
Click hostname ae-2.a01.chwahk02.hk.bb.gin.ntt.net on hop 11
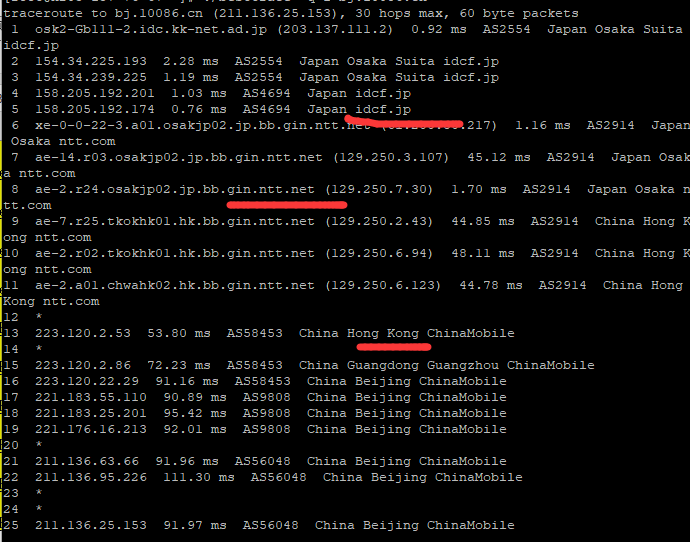click(175, 286)
